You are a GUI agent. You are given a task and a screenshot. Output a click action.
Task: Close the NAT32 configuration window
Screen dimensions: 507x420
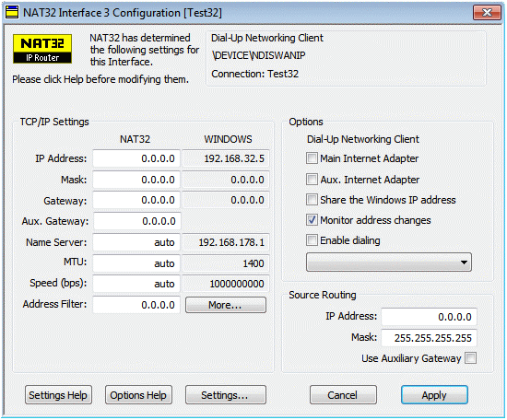click(487, 13)
